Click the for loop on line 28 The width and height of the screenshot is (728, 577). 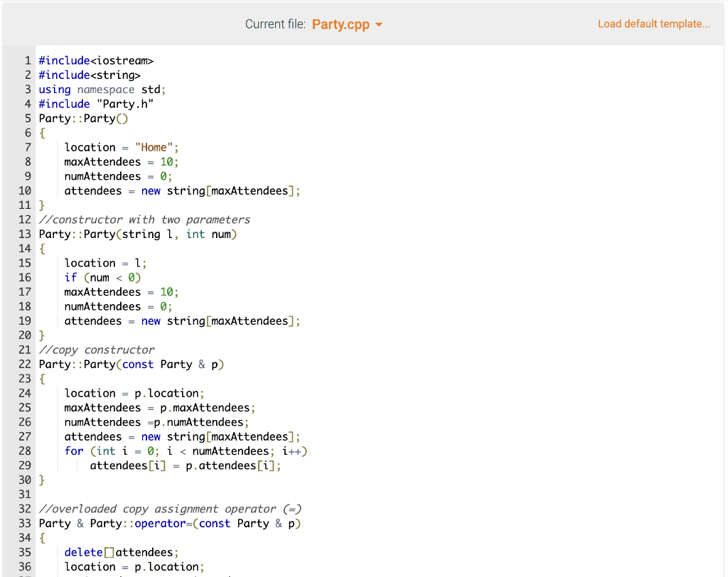coord(185,451)
